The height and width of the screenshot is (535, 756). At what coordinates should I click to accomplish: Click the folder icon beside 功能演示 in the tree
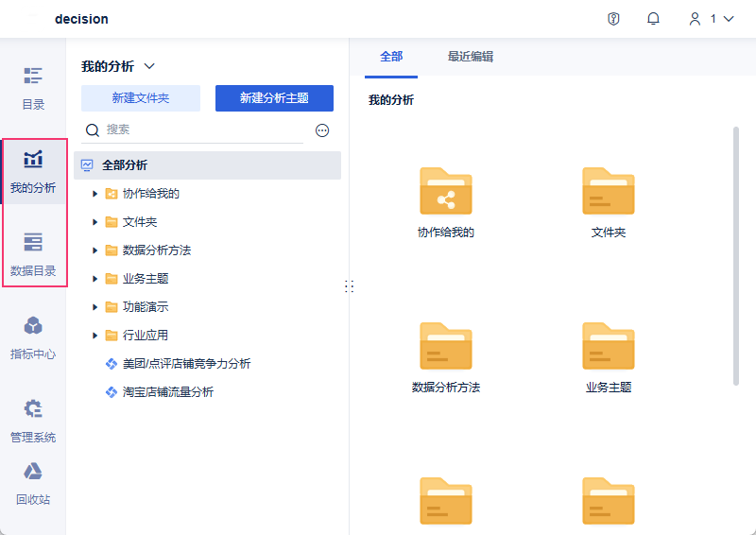coord(112,307)
